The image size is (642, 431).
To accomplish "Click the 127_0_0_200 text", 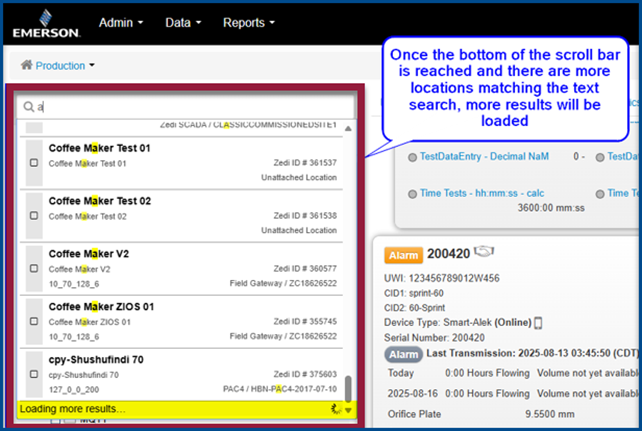I will 74,390.
